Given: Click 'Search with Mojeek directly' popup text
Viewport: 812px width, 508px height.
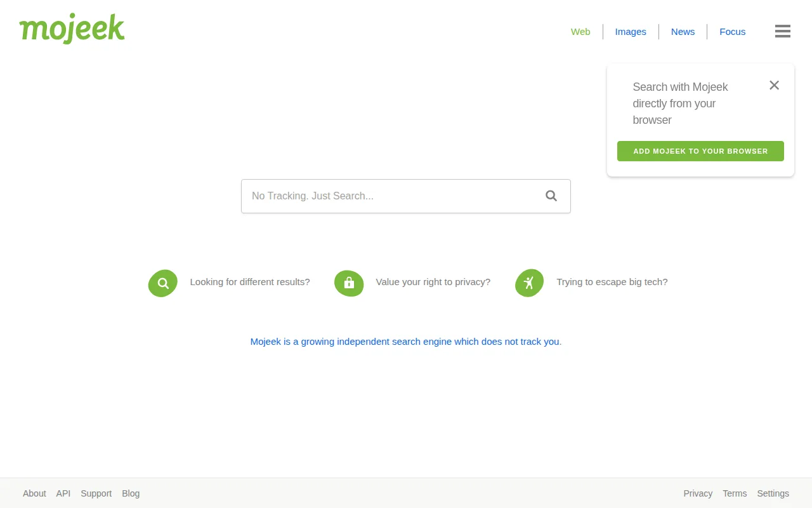Looking at the screenshot, I should tap(680, 104).
